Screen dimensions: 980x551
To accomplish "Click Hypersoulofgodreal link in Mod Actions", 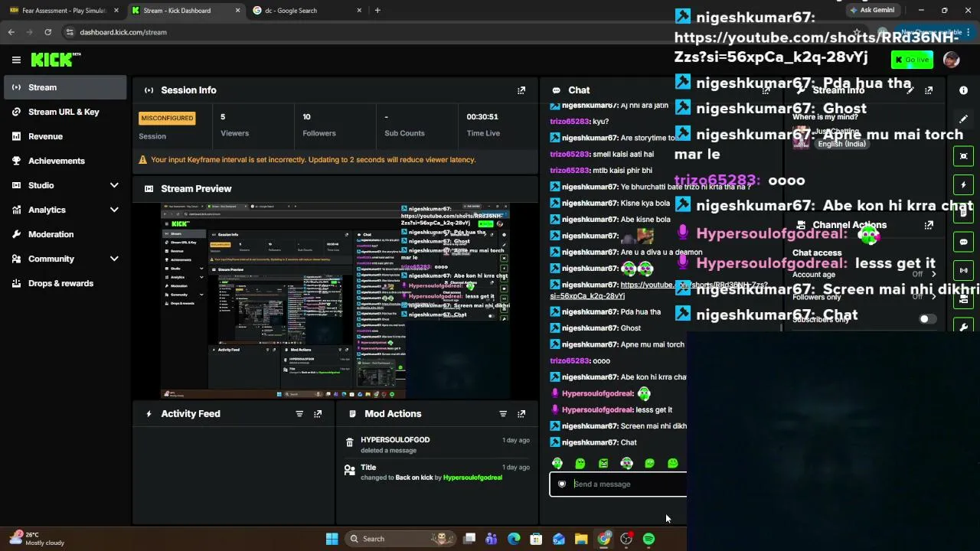I will [x=472, y=478].
